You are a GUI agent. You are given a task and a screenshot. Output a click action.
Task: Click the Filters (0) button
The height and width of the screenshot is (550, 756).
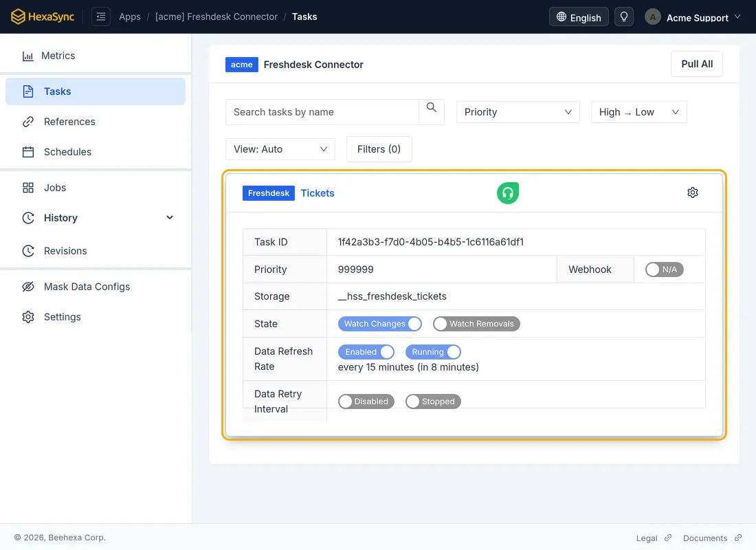pos(379,149)
